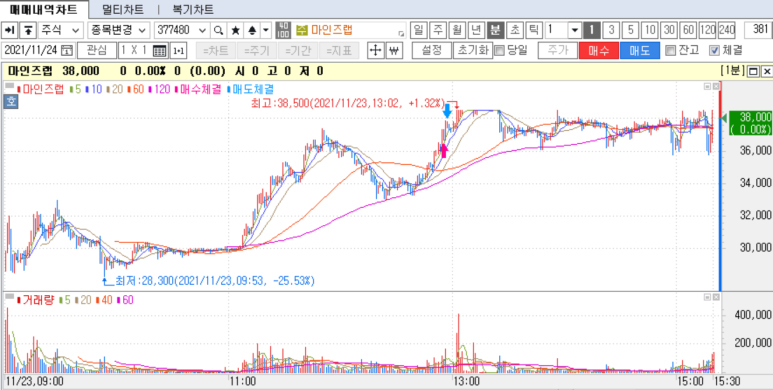Select the 120 minute interval button
Image resolution: width=773 pixels, height=390 pixels.
coord(707,30)
